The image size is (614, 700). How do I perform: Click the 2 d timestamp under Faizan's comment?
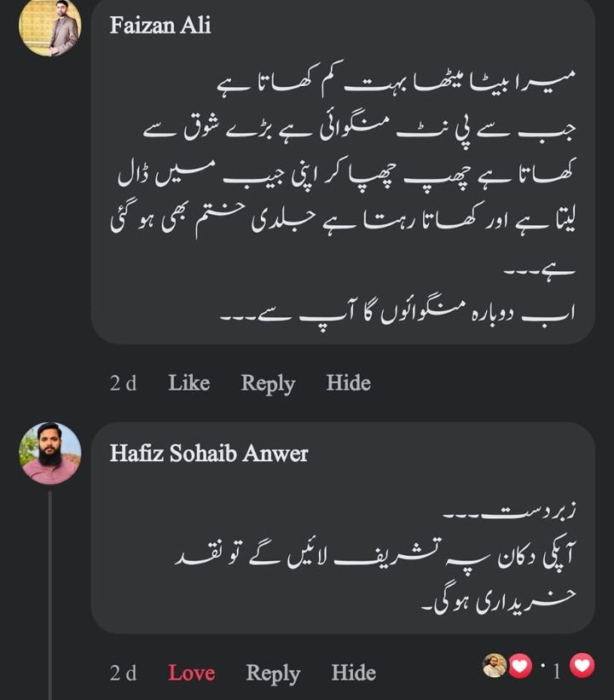click(123, 384)
